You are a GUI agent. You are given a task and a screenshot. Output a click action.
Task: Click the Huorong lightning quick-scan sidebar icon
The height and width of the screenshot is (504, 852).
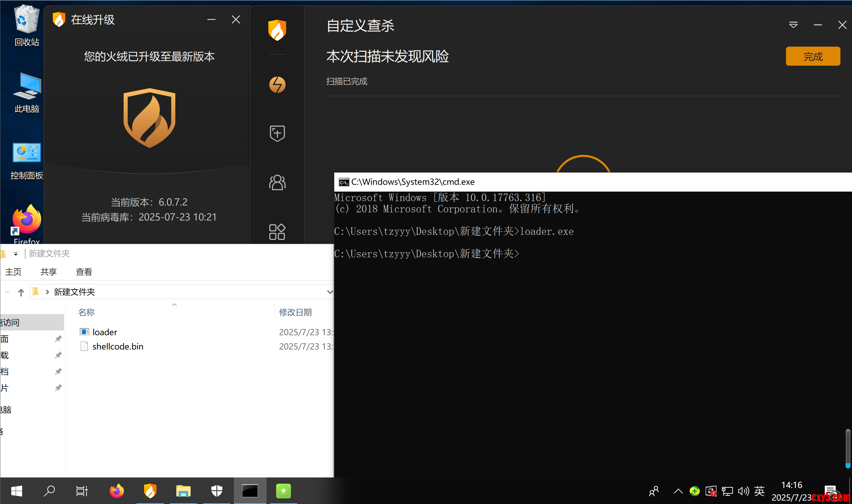point(277,85)
